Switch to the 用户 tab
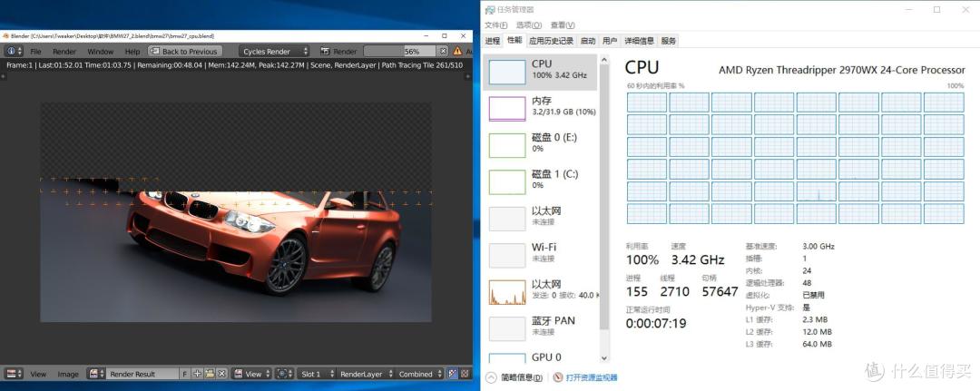Screen dimensions: 980x391 pos(610,41)
